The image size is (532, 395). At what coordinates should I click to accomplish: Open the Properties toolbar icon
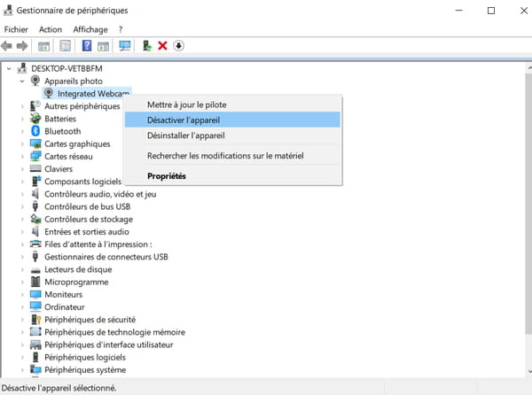(65, 46)
